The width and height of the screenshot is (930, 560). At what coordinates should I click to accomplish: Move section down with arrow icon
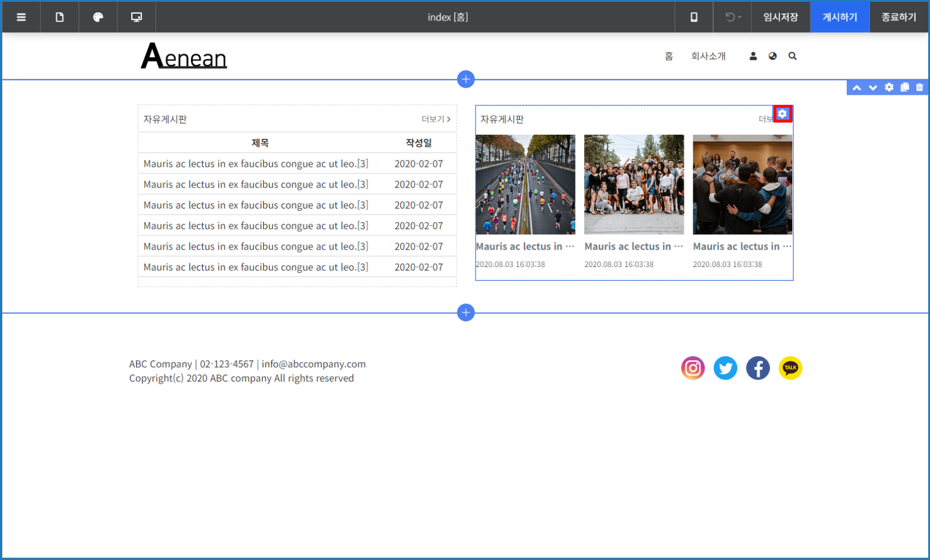tap(873, 88)
